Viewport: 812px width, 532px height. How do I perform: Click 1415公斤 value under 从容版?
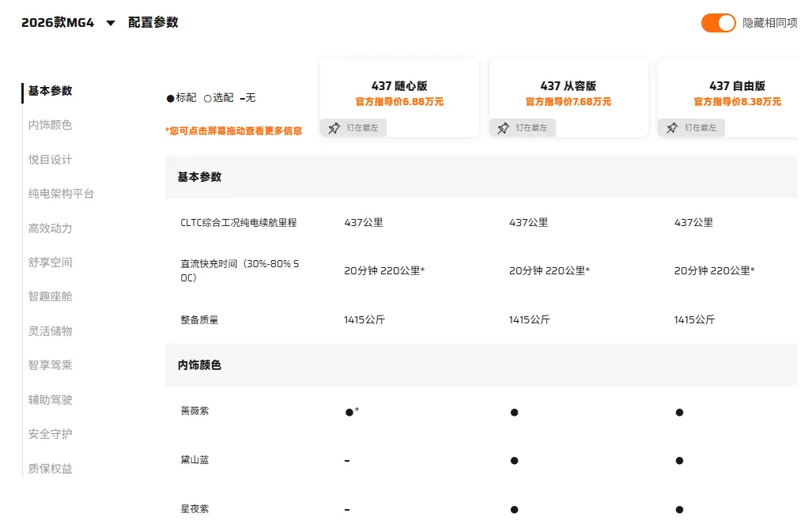[529, 320]
